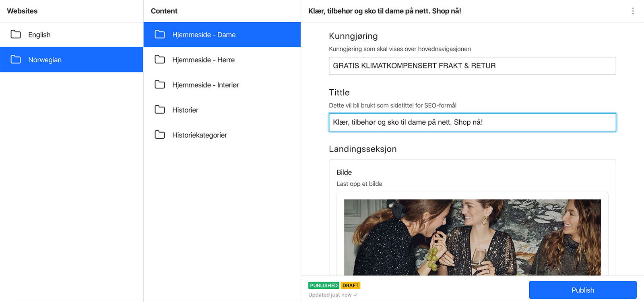The height and width of the screenshot is (302, 644).
Task: Focus the Kunngjøring announcement text field
Action: (x=472, y=66)
